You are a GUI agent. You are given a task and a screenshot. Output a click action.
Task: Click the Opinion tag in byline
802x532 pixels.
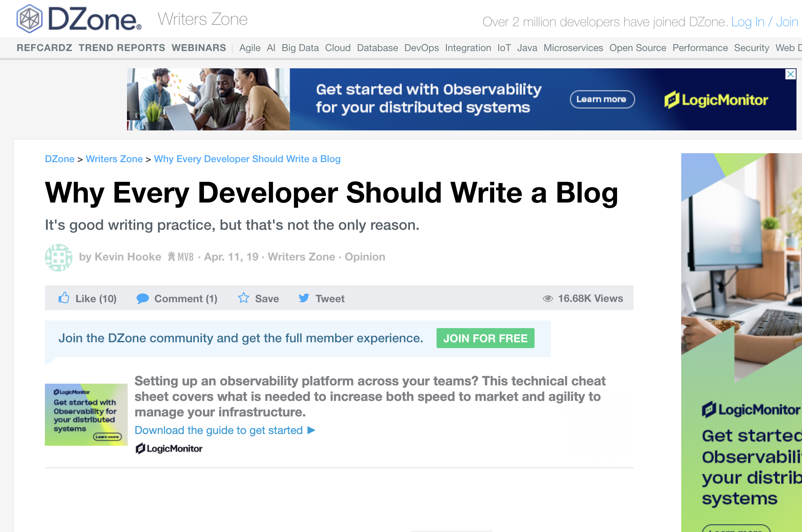[365, 257]
